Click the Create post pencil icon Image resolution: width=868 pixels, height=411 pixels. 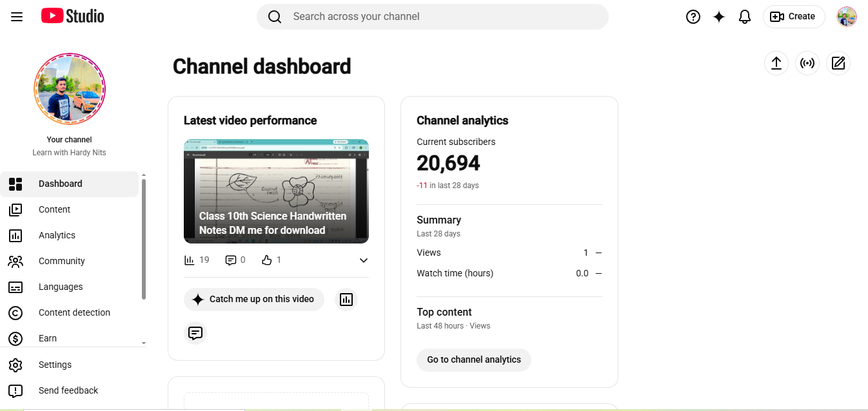pyautogui.click(x=838, y=63)
